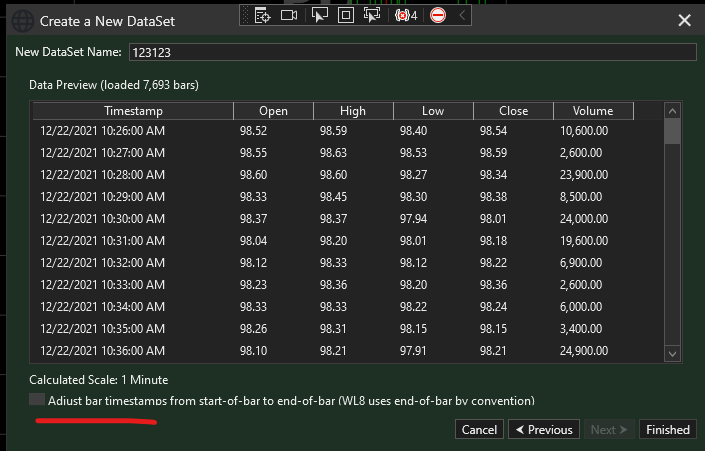Toggle the Display Layout Adorners icon
Screen dimensions: 705x451
[x=345, y=15]
